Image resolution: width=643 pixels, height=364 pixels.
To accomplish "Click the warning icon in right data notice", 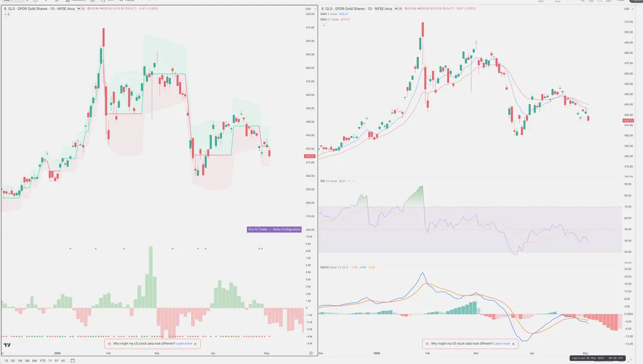I will pyautogui.click(x=427, y=344).
